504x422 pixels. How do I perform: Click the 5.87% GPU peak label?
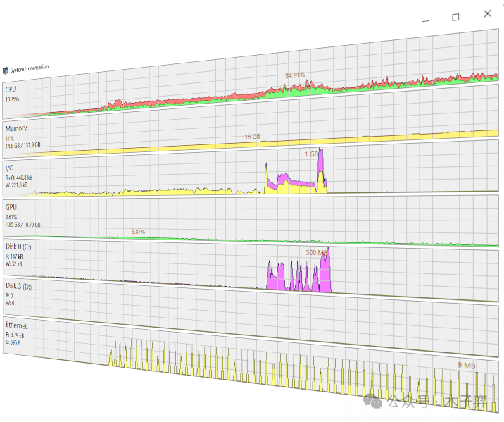pyautogui.click(x=138, y=232)
